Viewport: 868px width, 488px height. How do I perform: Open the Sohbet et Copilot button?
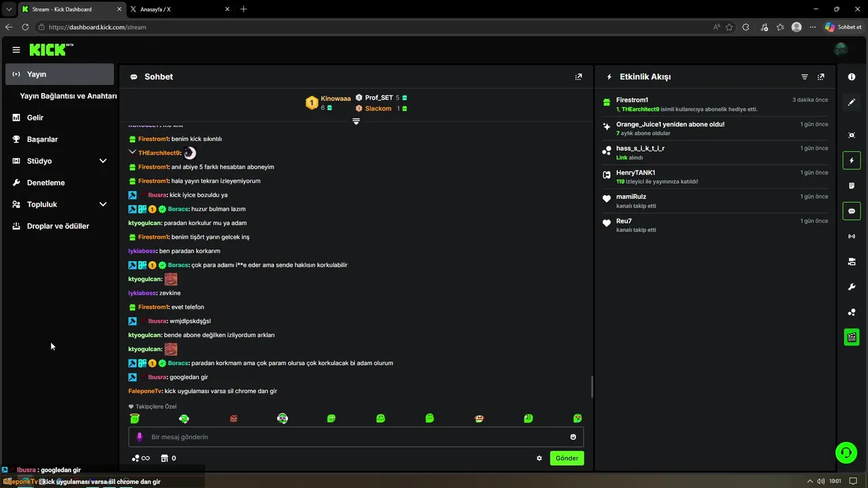click(843, 27)
